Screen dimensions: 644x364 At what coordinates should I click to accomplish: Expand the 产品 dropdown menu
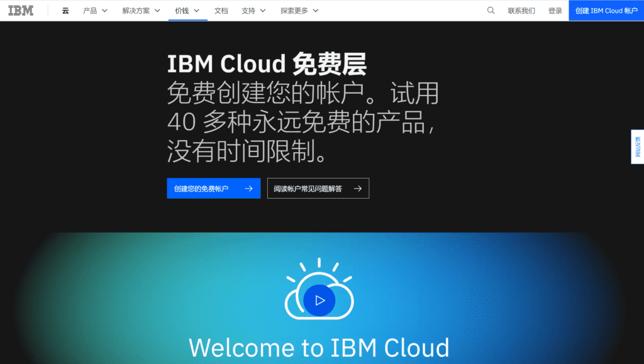(x=96, y=11)
